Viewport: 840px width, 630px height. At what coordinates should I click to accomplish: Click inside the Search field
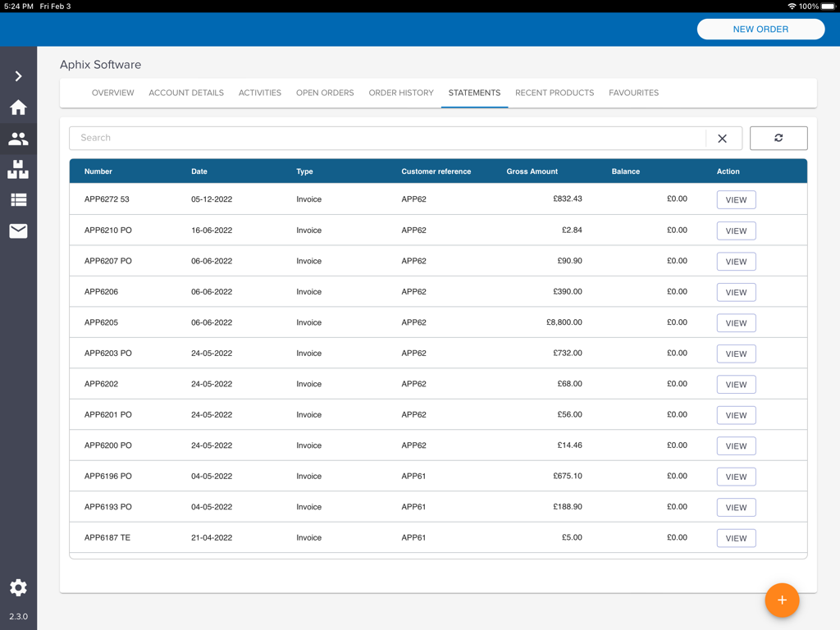pos(328,138)
